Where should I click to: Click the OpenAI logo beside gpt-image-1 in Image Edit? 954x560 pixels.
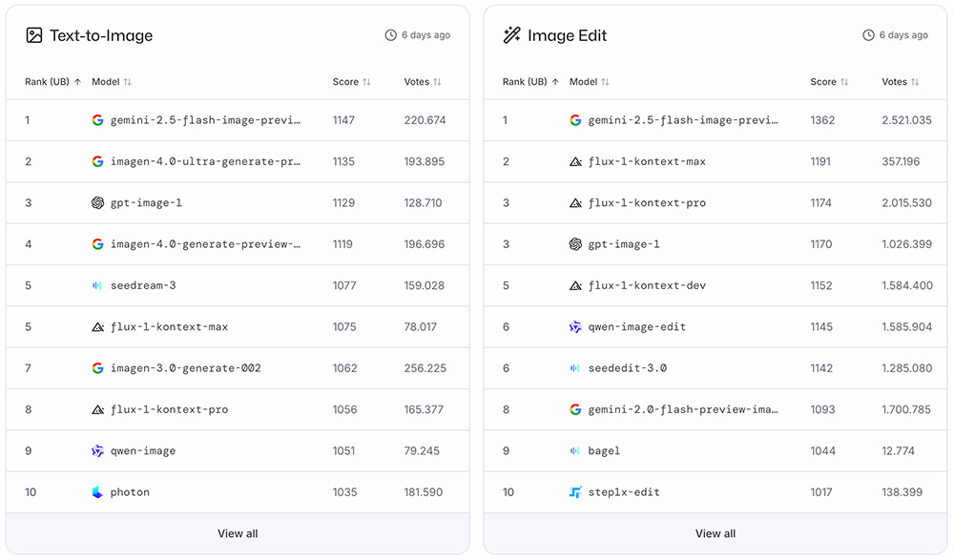tap(575, 244)
